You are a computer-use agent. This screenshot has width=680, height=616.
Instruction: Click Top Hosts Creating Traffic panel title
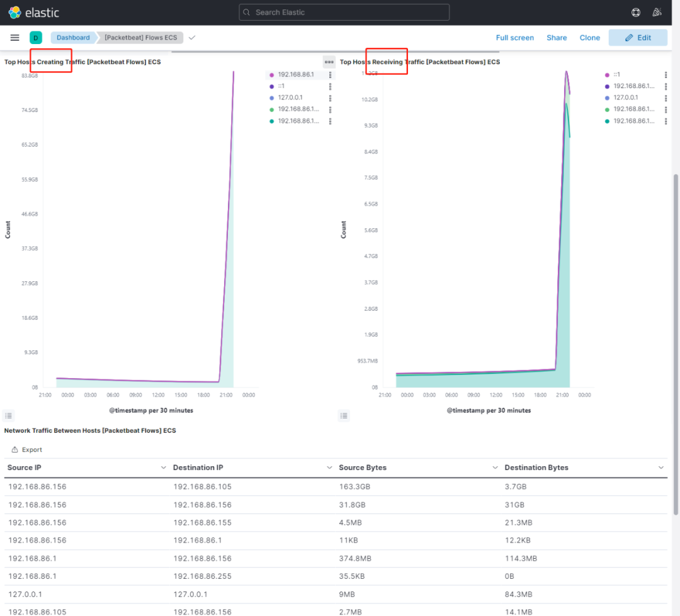click(x=82, y=62)
